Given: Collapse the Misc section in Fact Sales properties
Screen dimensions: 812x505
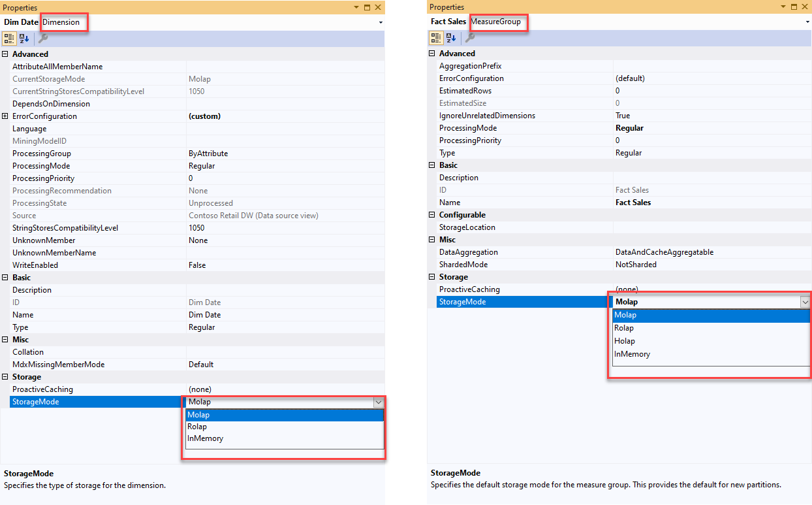Looking at the screenshot, I should click(431, 239).
